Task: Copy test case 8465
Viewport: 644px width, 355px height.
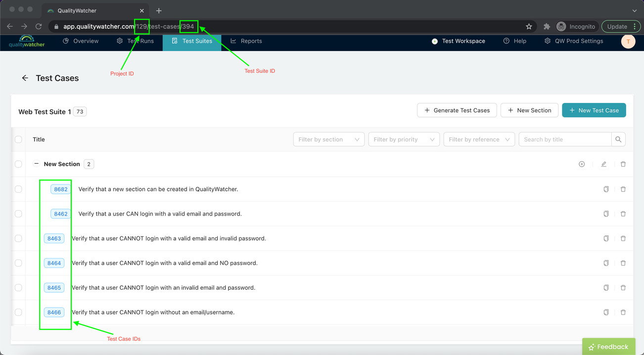Action: (606, 288)
